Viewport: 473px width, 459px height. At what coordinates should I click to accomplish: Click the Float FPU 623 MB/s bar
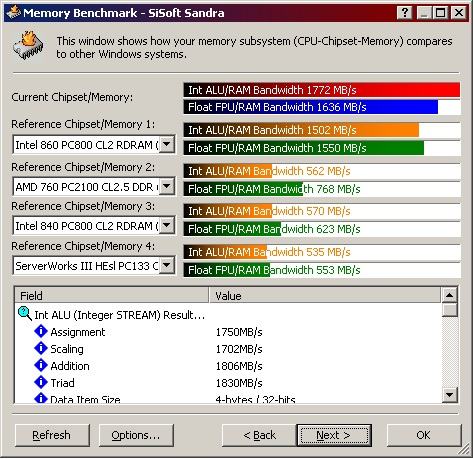[x=322, y=229]
